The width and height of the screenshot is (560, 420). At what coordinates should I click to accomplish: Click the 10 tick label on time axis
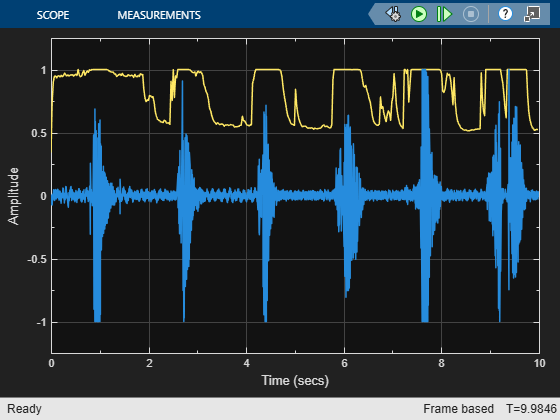coord(540,363)
